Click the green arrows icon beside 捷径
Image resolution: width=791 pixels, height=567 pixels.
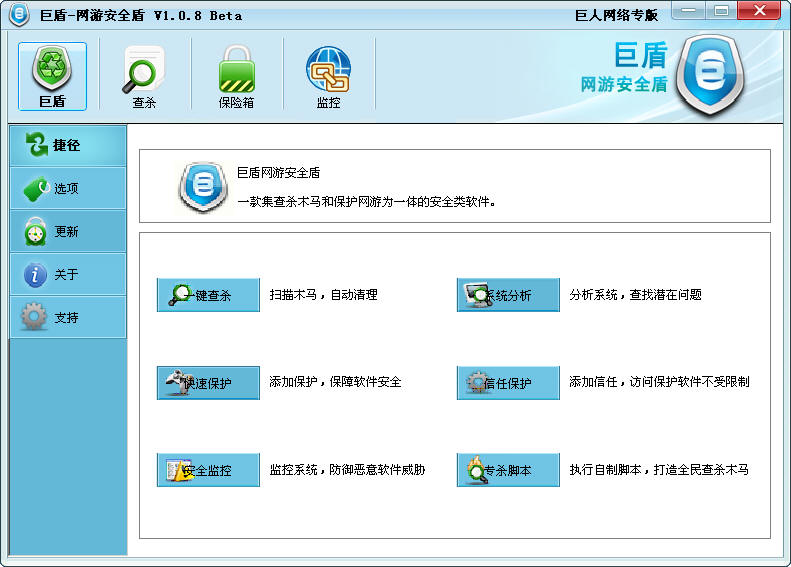pos(37,145)
